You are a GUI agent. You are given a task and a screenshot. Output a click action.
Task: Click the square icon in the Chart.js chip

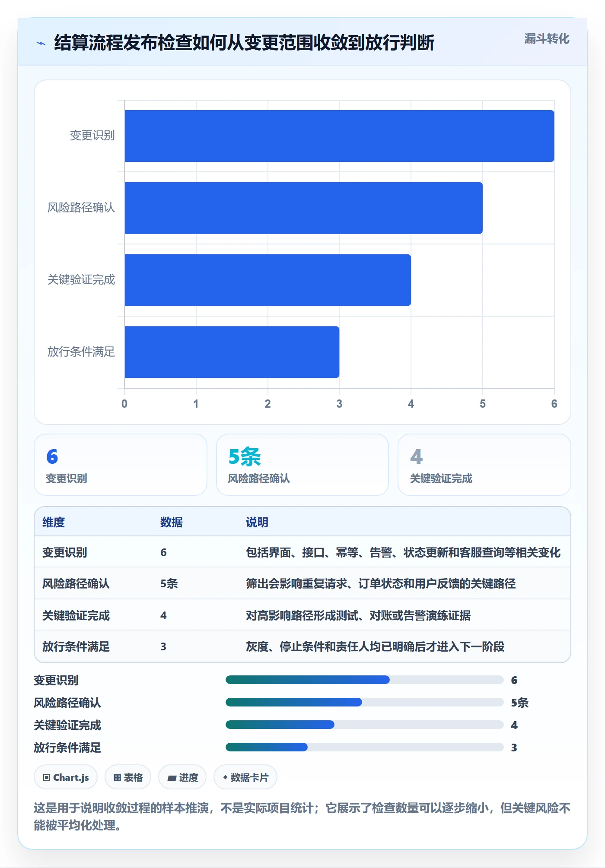point(47,778)
